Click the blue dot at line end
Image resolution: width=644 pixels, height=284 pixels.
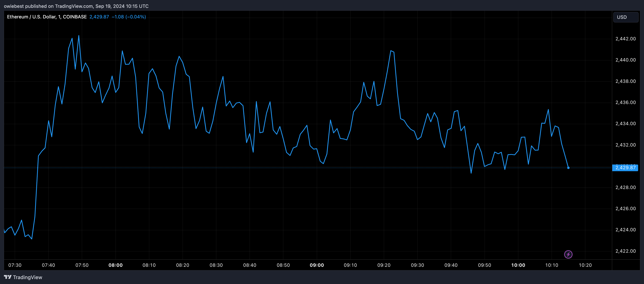[568, 168]
